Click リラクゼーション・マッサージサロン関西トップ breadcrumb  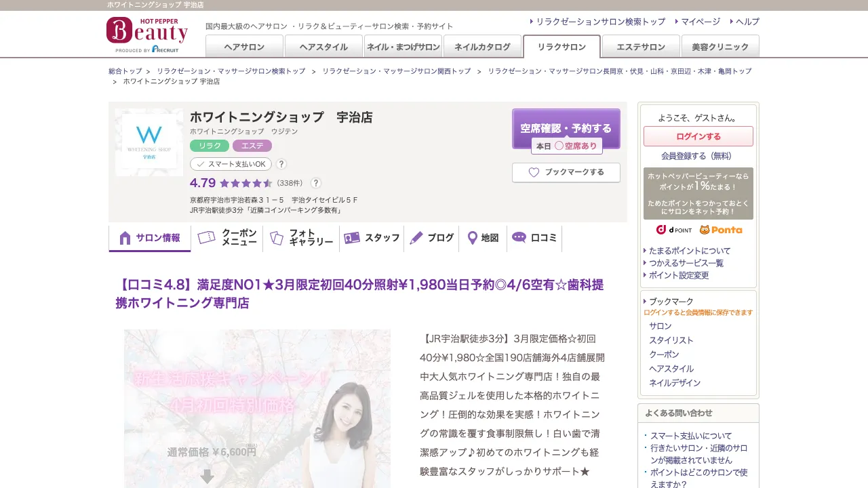pos(397,71)
